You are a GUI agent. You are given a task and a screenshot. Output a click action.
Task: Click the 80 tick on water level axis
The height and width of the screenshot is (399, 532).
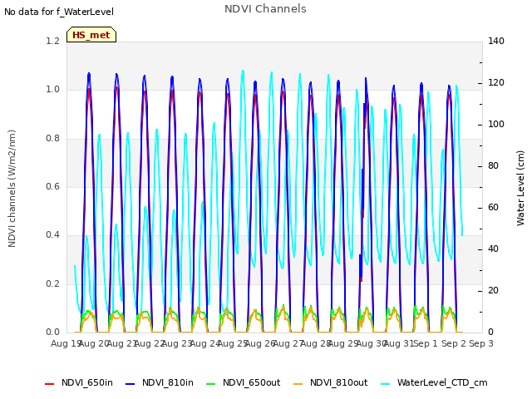pos(493,166)
